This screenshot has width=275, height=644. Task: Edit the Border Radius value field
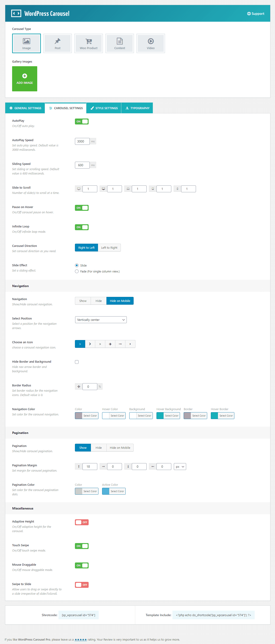[90, 386]
